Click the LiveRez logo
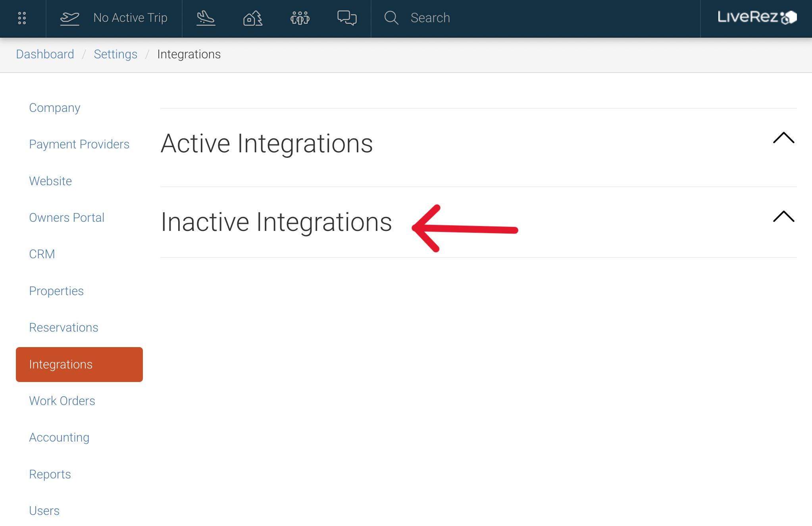This screenshot has height=526, width=812. tap(757, 17)
